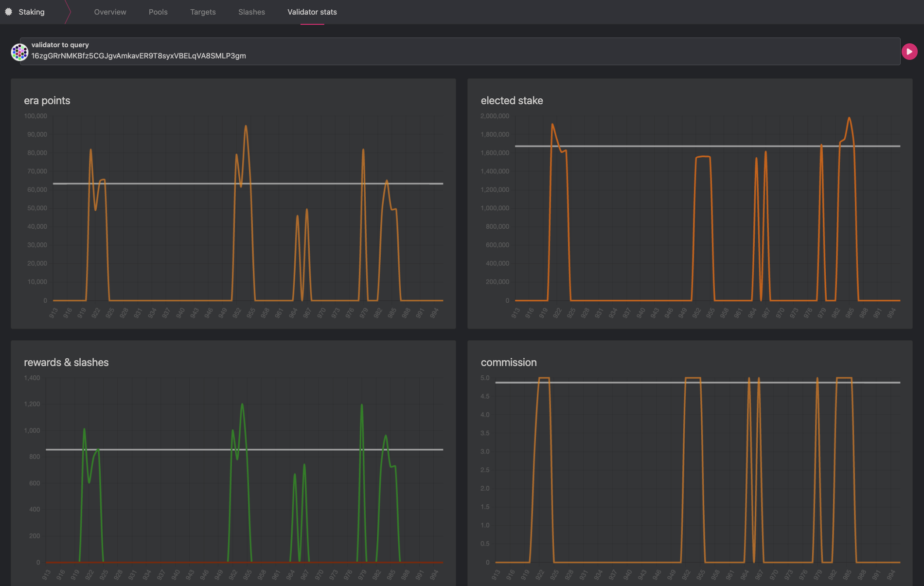The width and height of the screenshot is (924, 586).
Task: Click the colorful identicon beside the address field
Action: [19, 51]
